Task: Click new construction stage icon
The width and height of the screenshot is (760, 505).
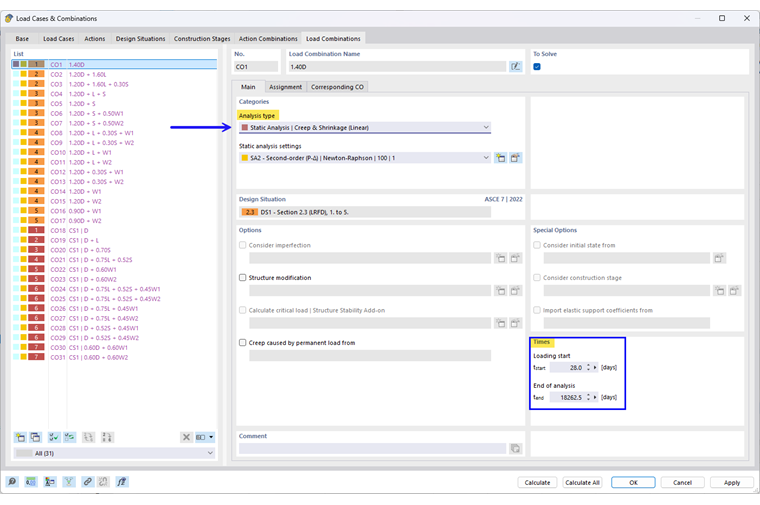Action: tap(720, 291)
